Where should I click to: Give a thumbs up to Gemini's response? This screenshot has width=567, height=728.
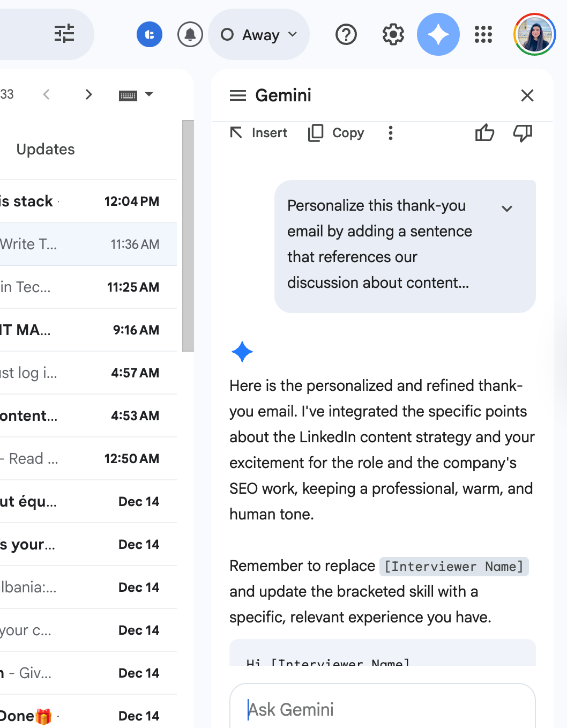click(x=484, y=133)
